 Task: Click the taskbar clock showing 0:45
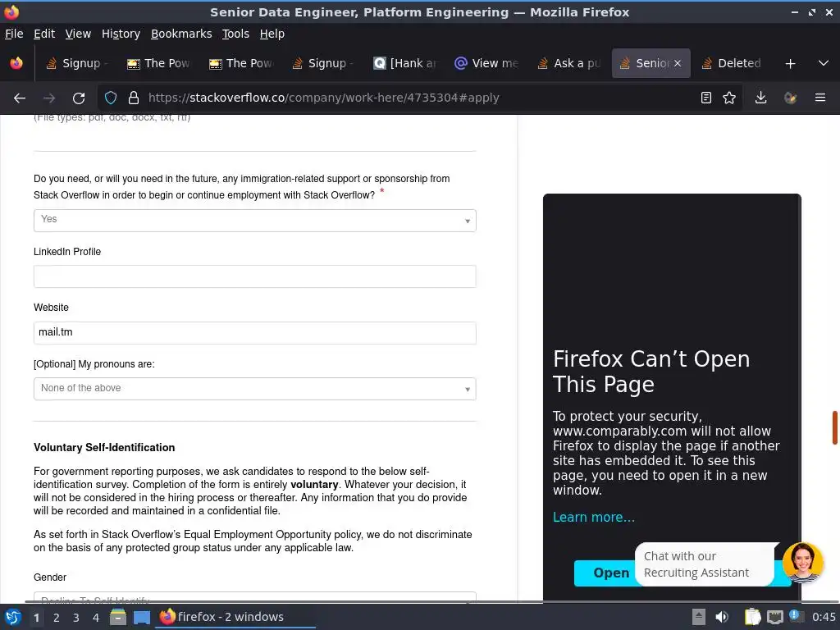click(824, 617)
